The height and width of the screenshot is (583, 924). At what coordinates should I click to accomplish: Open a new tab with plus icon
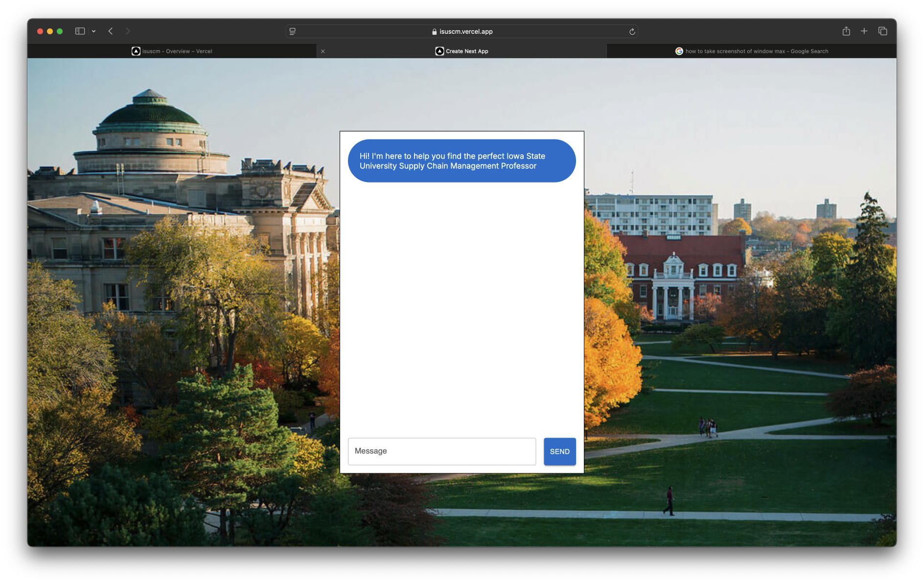point(864,31)
